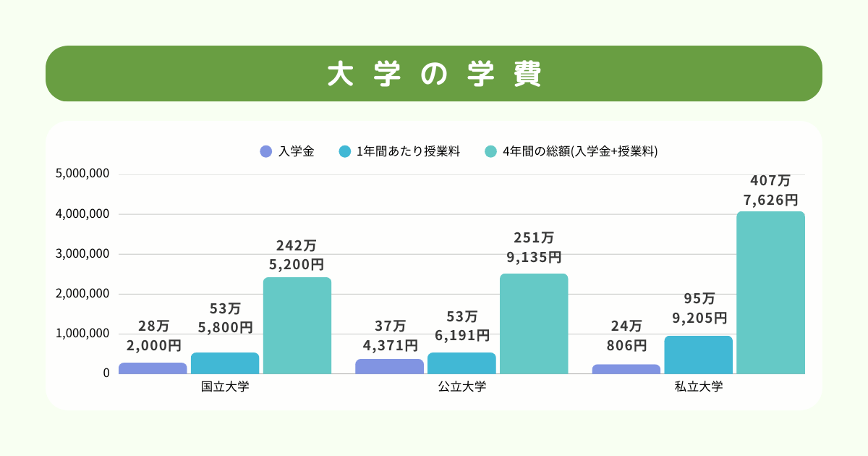The width and height of the screenshot is (868, 456).
Task: Click the 0 axis tick label
Action: click(x=106, y=373)
